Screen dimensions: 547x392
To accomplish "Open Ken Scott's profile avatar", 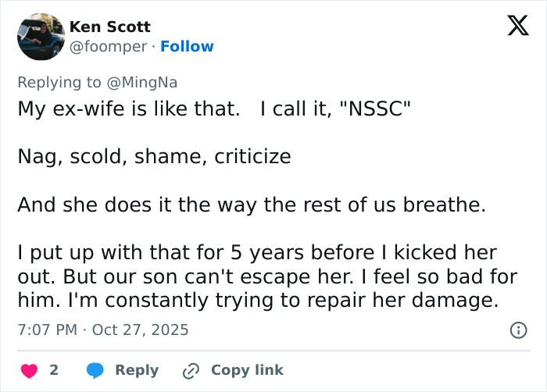I will [41, 37].
